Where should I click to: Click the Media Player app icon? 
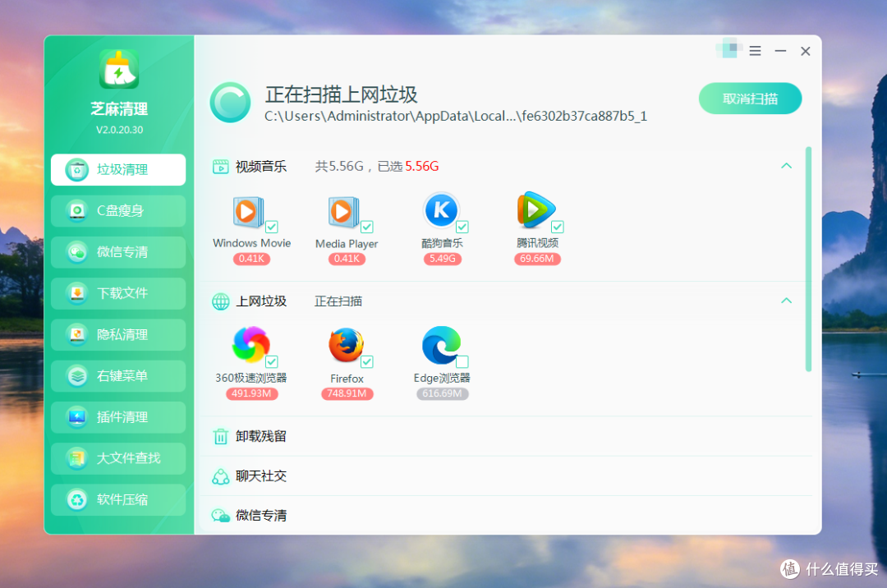tap(343, 212)
